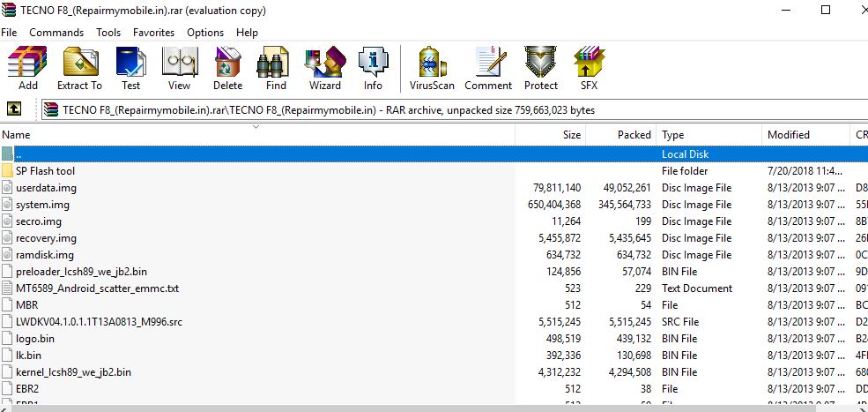Open the View file tool
The height and width of the screenshot is (412, 868).
(179, 69)
